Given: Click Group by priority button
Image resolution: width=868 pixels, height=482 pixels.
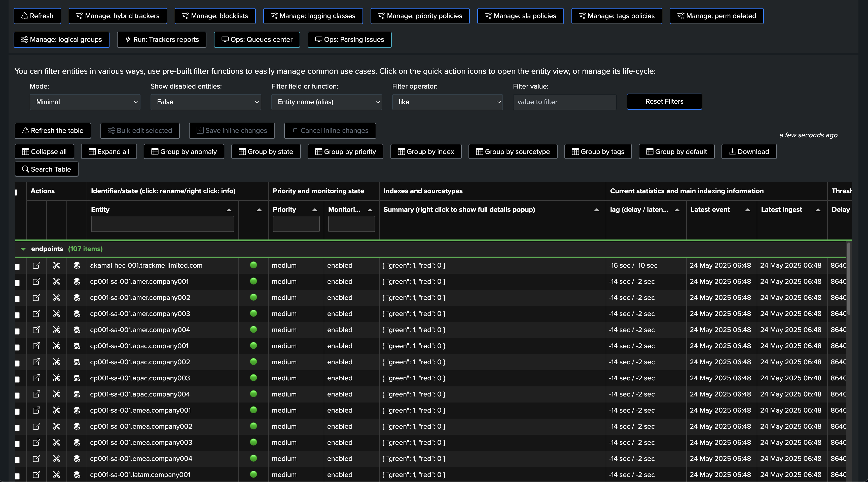Looking at the screenshot, I should click(345, 152).
